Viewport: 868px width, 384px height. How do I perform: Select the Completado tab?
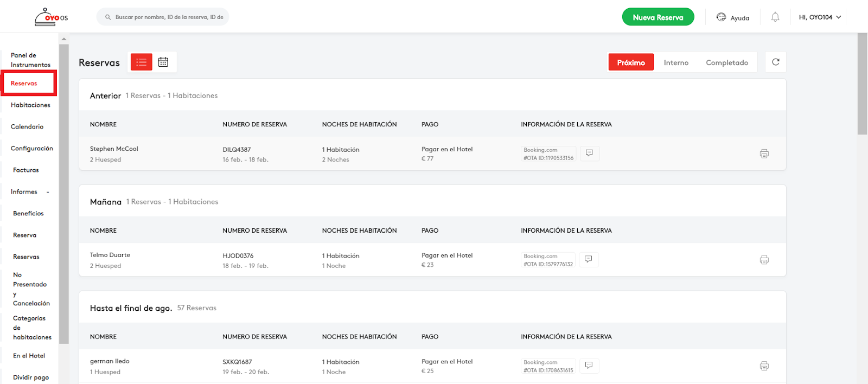pos(727,62)
